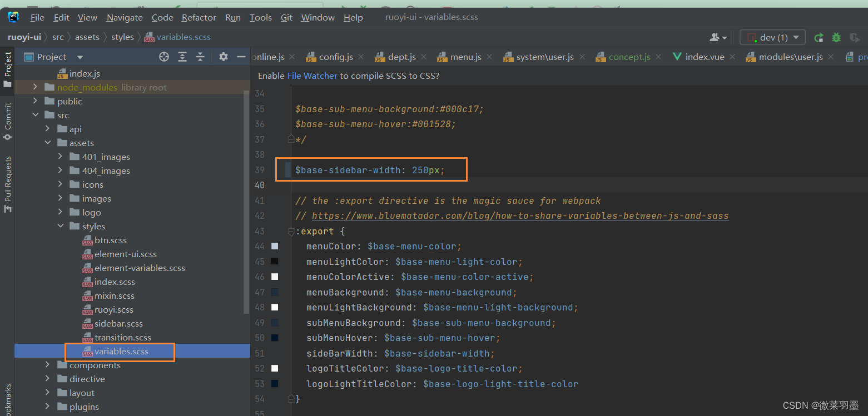Click the fold marker at the comment end on line 37
This screenshot has width=868, height=416.
click(x=291, y=139)
